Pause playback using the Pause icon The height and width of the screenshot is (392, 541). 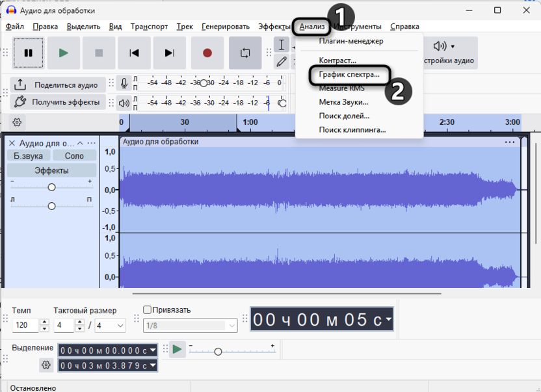tap(28, 53)
